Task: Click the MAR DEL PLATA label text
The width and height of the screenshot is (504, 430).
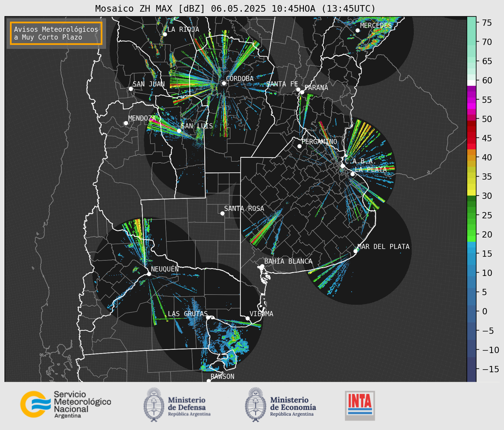Action: (384, 246)
